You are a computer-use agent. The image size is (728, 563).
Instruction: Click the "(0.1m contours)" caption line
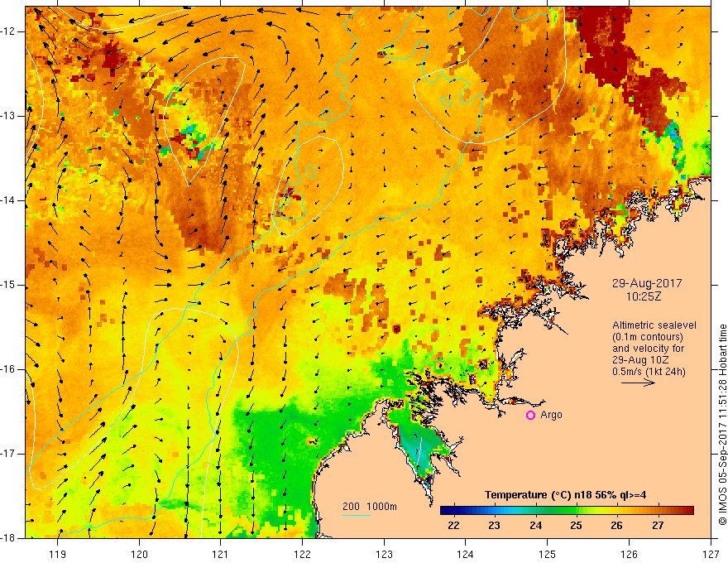tap(648, 337)
